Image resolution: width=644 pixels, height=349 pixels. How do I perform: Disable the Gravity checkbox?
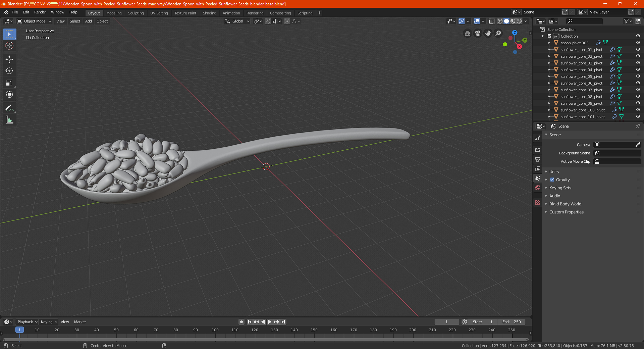552,180
